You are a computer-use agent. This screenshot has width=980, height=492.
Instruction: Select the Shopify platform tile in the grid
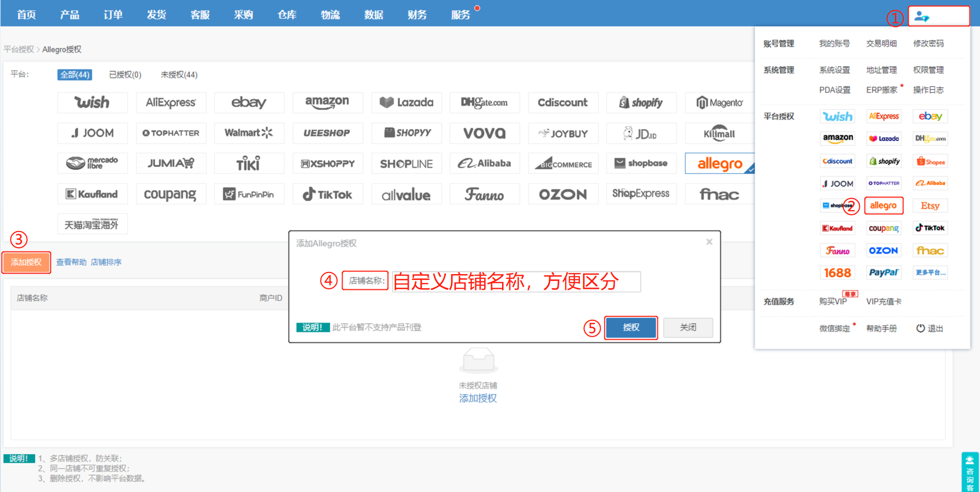point(641,102)
